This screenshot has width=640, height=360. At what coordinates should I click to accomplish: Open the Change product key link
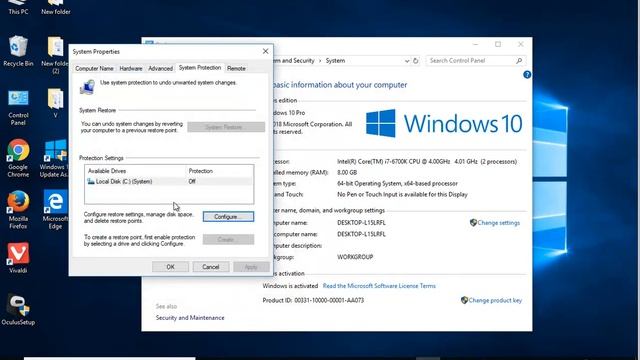(495, 300)
